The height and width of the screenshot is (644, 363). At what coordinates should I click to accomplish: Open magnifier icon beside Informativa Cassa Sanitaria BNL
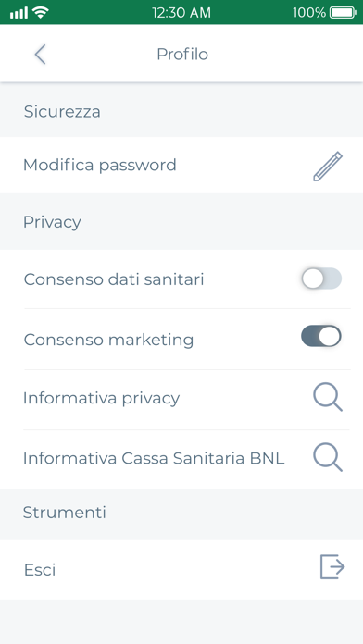[328, 457]
